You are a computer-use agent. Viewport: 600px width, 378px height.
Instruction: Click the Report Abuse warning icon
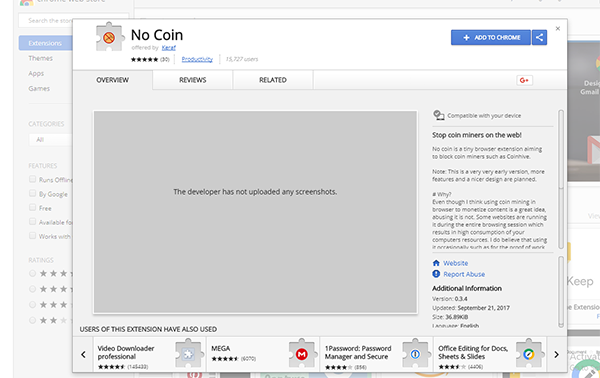[x=436, y=274]
